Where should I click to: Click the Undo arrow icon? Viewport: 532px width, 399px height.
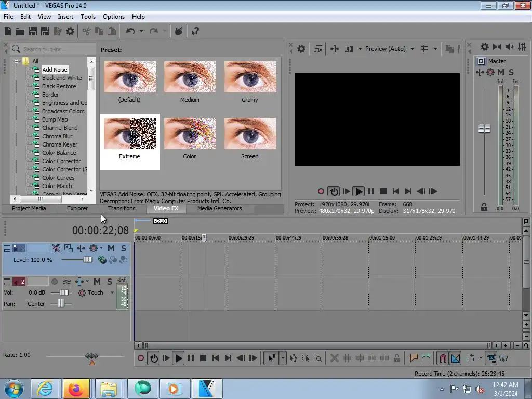click(x=130, y=31)
